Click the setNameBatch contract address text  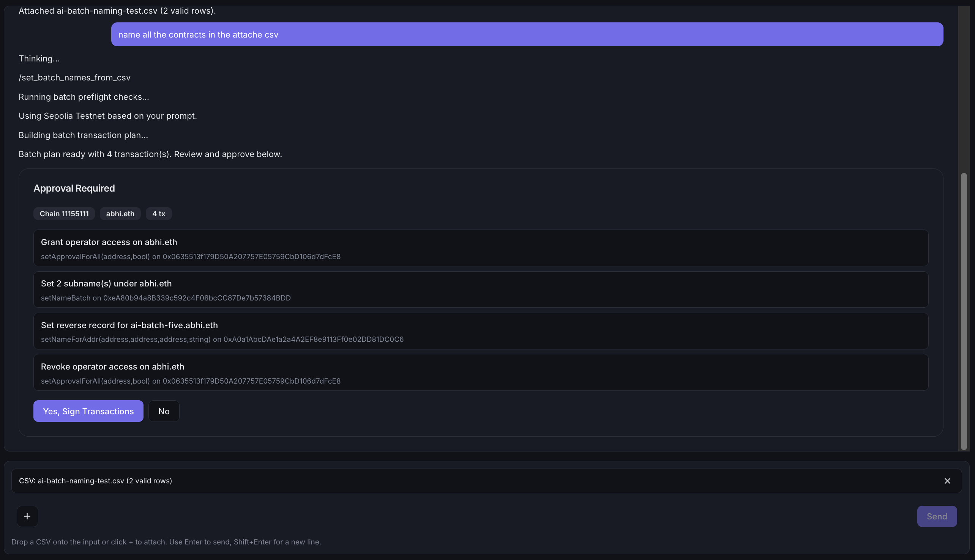pos(197,298)
